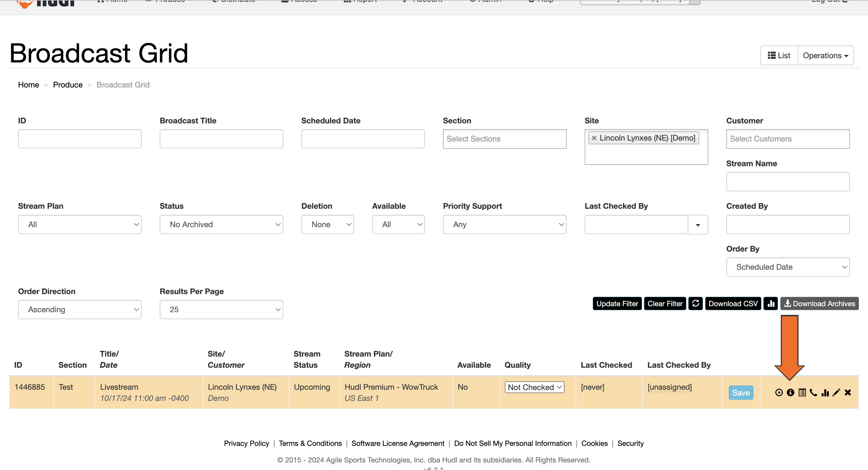Viewport: 868px width, 470px height.
Task: Remove the Lincoln Lynxes (NE) [Demo] site tag
Action: click(x=594, y=138)
